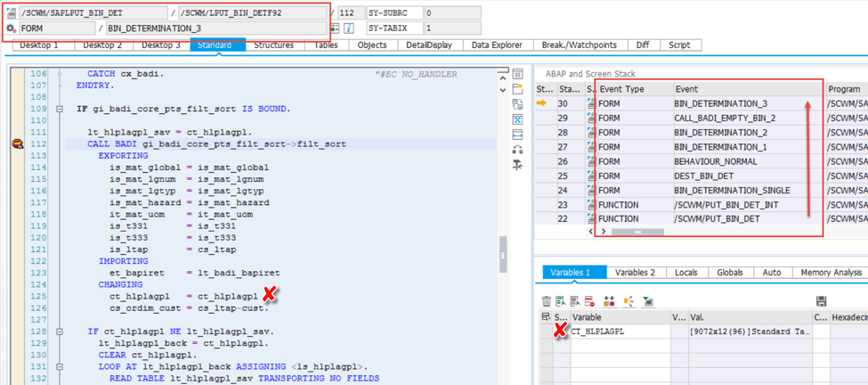Click the step display icon left of the info icon
This screenshot has height=385, width=868.
click(335, 29)
